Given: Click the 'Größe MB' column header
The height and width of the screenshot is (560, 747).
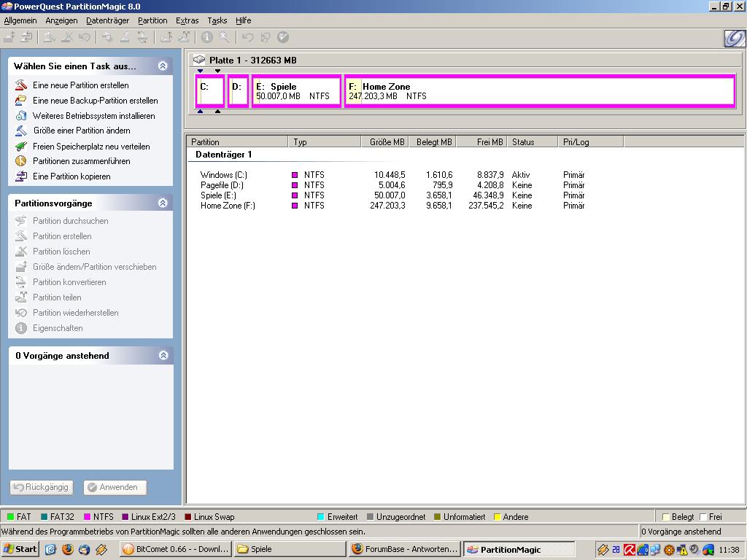Looking at the screenshot, I should pos(385,142).
